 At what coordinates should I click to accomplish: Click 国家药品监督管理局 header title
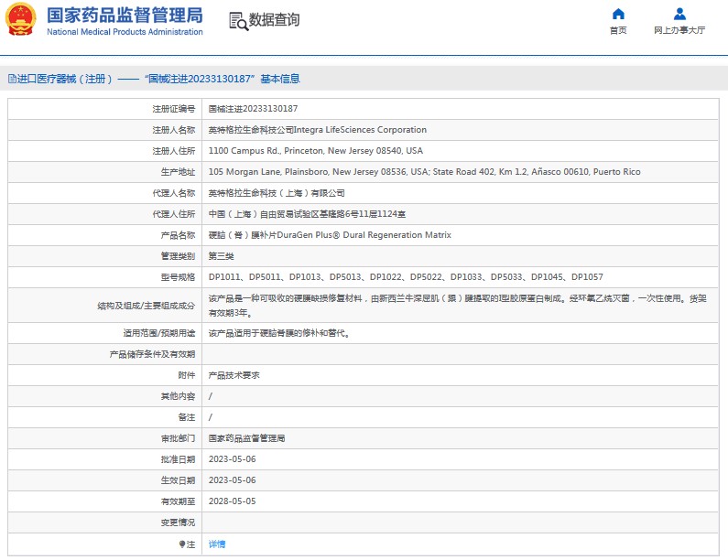pyautogui.click(x=125, y=15)
